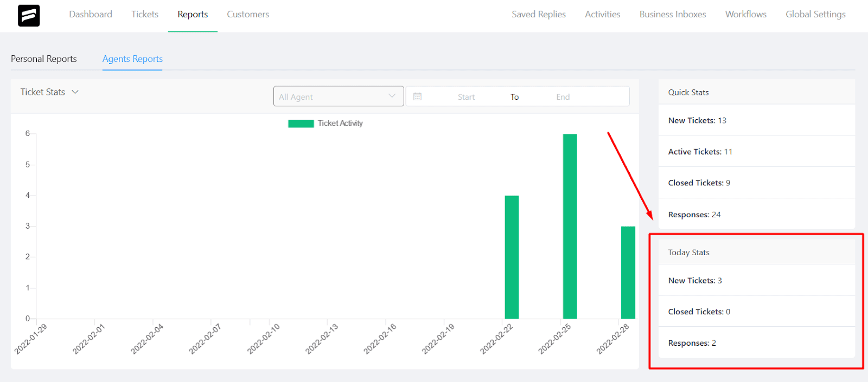Click Active Tickets: 11 row
868x382 pixels.
[757, 152]
